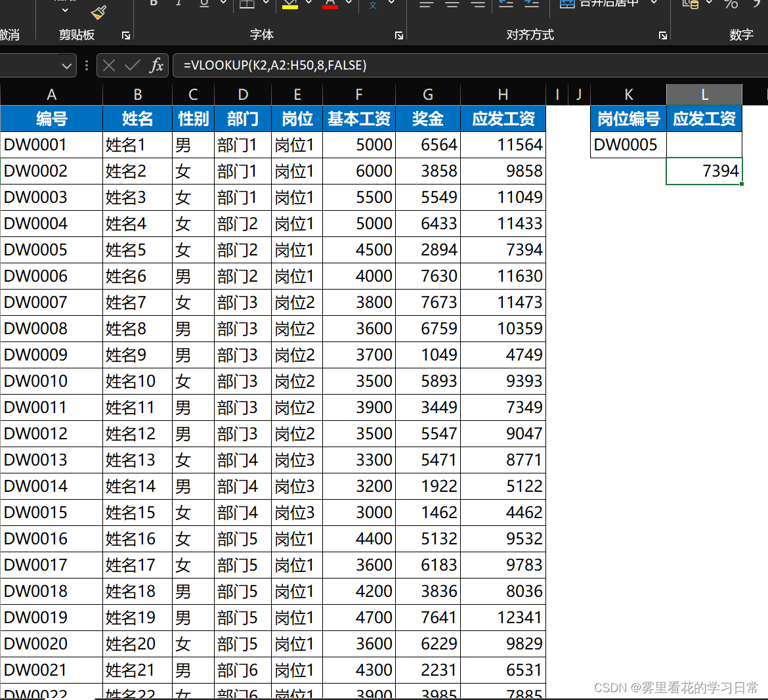The height and width of the screenshot is (700, 768).
Task: Select column H header
Action: pyautogui.click(x=503, y=95)
